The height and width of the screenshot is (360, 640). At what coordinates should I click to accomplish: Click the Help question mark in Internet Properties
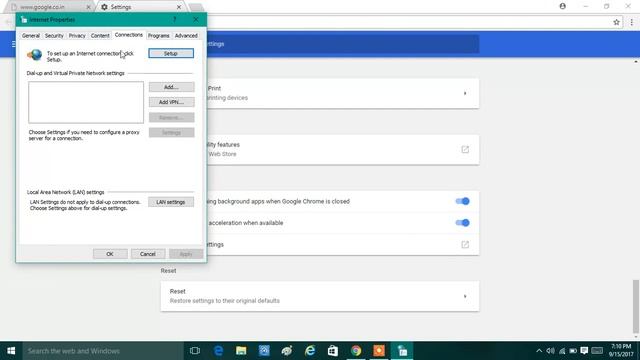(x=174, y=20)
